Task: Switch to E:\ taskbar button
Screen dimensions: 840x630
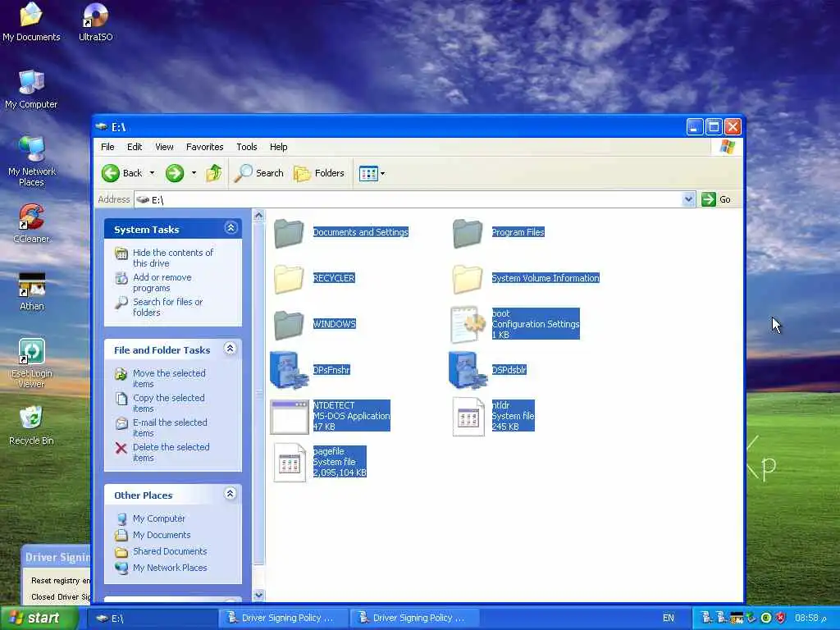Action: pos(153,618)
